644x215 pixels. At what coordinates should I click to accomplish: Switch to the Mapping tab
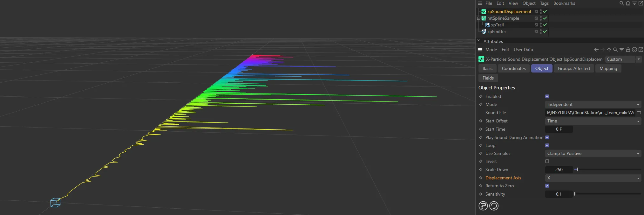[x=608, y=68]
